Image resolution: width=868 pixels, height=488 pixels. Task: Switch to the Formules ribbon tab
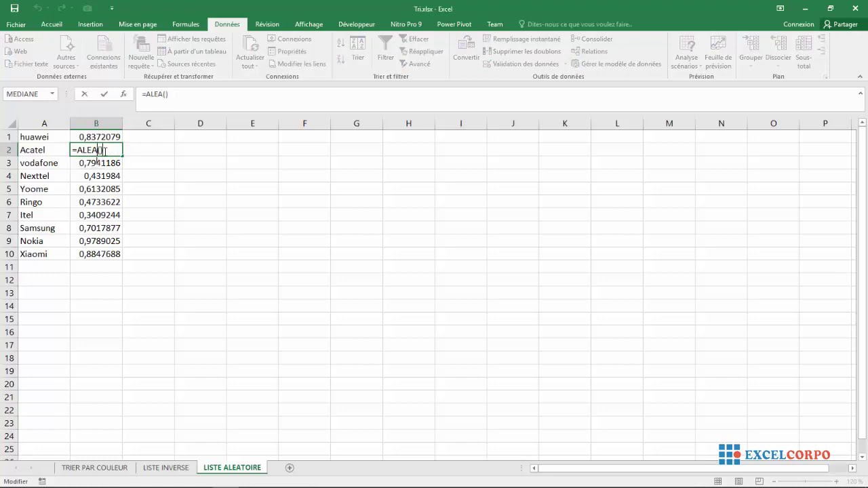(x=186, y=24)
